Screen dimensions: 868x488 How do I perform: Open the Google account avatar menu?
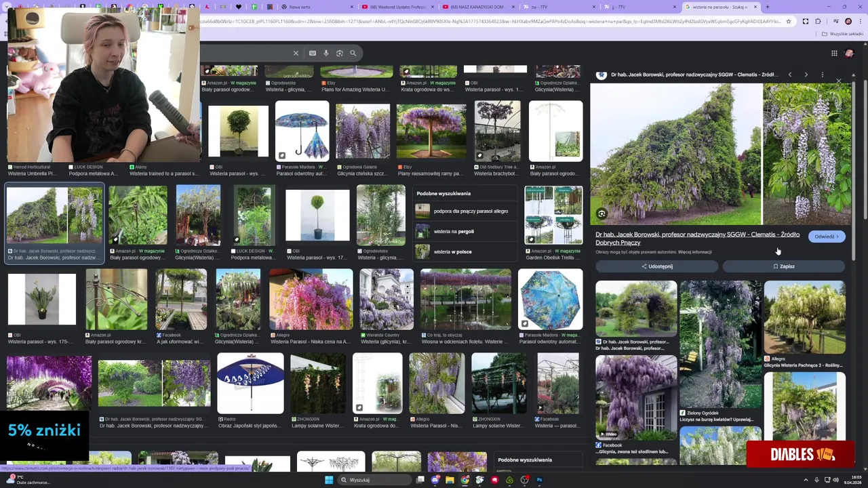[x=850, y=53]
